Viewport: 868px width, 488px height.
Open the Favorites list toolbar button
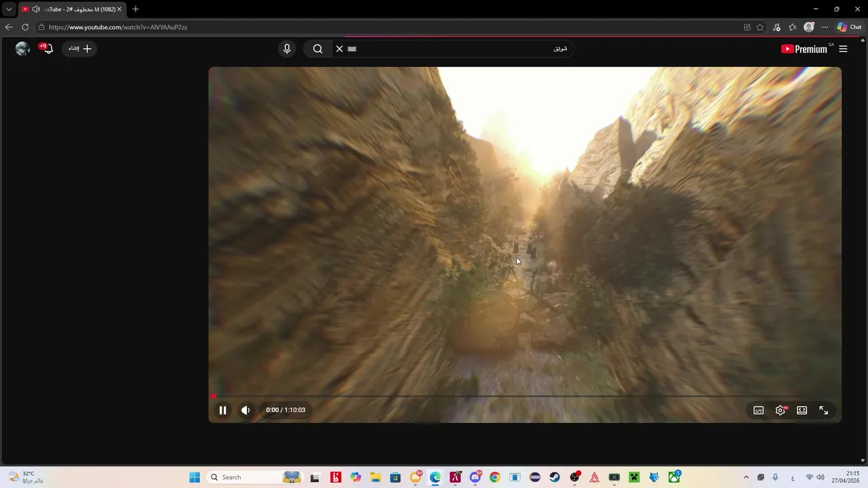coord(792,27)
